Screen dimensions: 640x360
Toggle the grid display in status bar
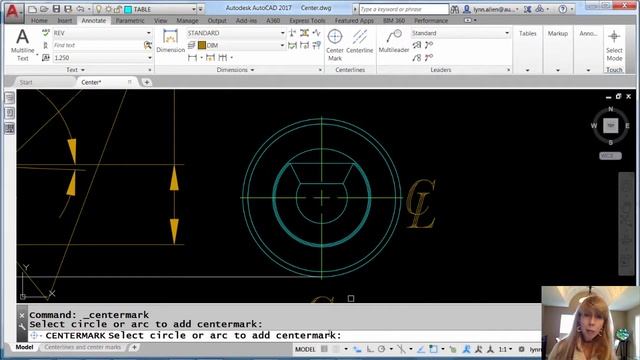point(324,349)
